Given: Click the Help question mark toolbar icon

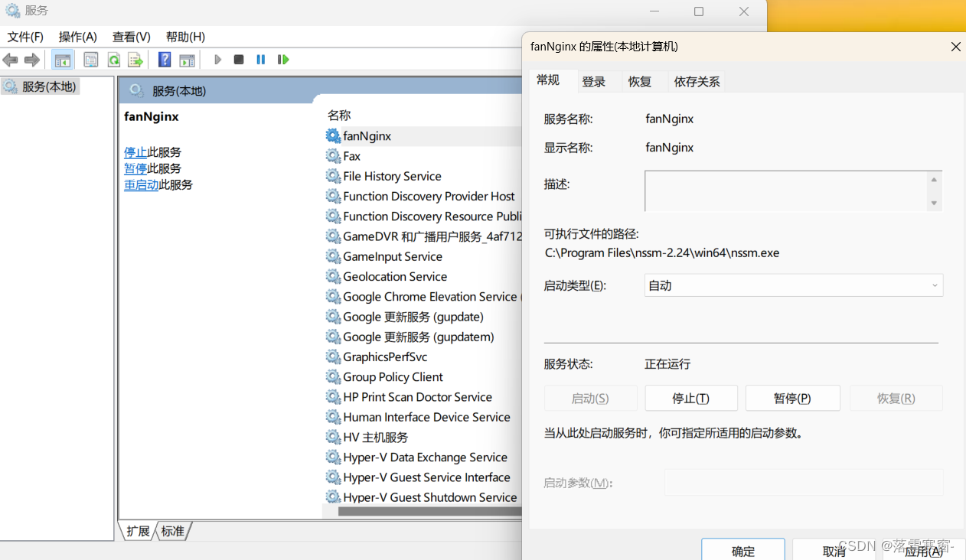Looking at the screenshot, I should coord(164,60).
